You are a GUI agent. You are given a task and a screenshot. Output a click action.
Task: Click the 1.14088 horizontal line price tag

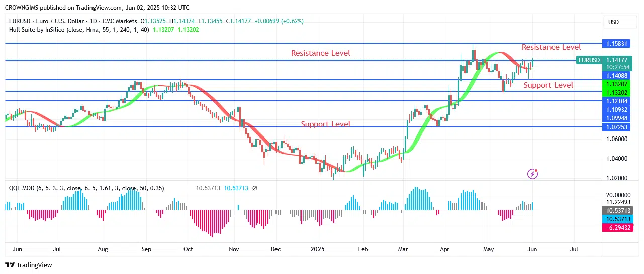[x=616, y=76]
